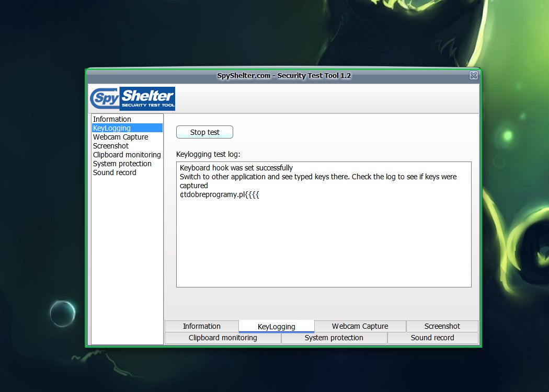Click the 'Keylogging test log:' label
Image resolution: width=549 pixels, height=392 pixels.
click(208, 154)
